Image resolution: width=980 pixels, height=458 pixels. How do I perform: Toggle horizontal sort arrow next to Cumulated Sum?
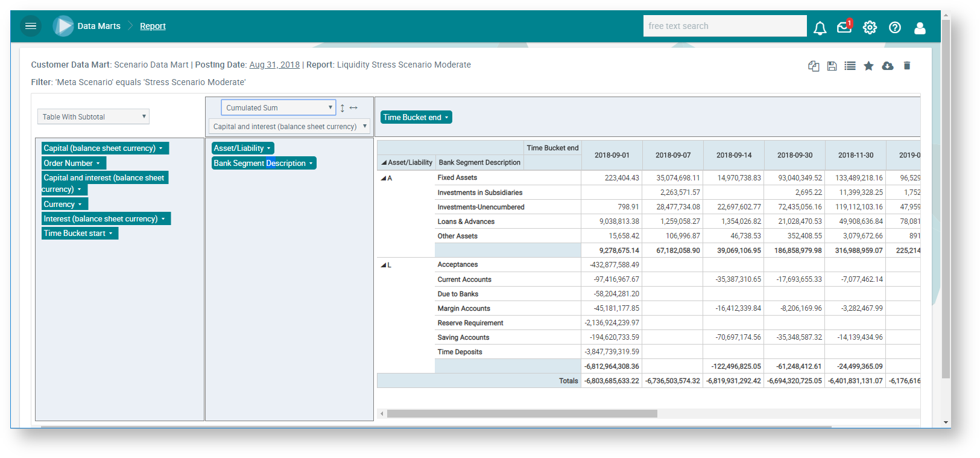(x=354, y=108)
